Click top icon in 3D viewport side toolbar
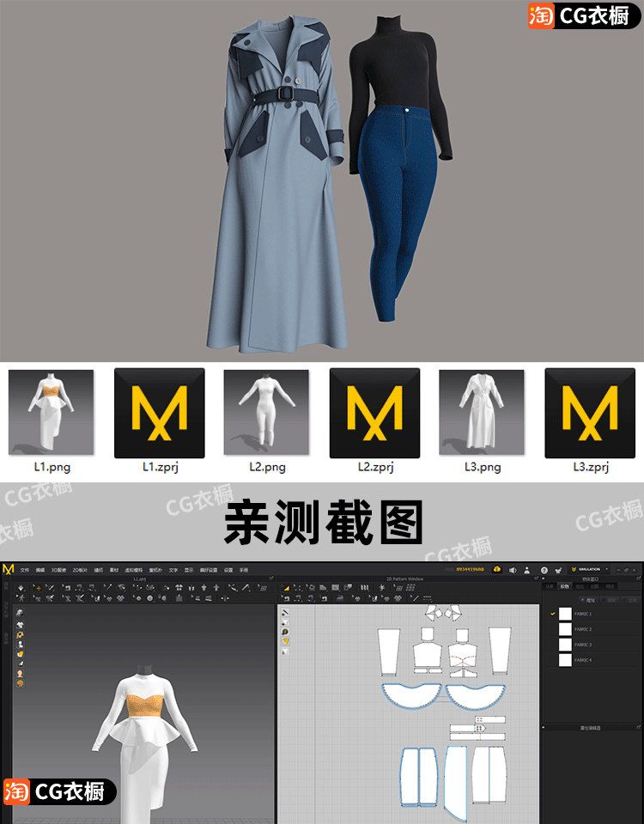This screenshot has width=644, height=824. [20, 612]
